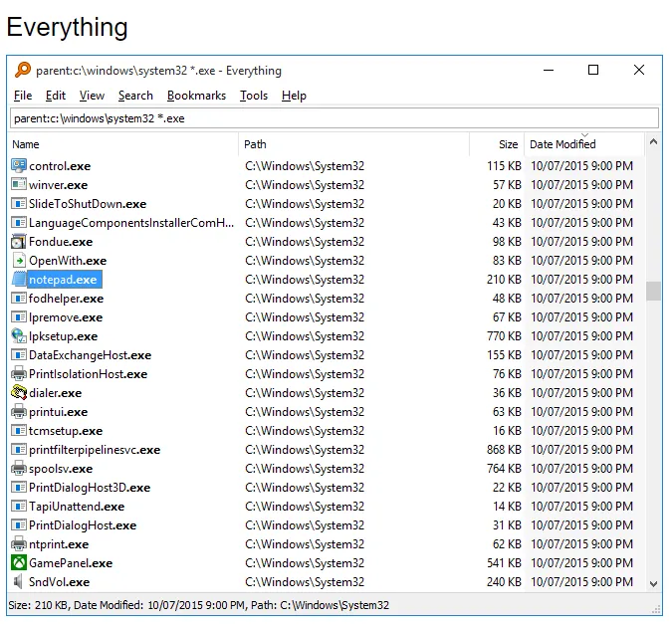The width and height of the screenshot is (672, 624).
Task: Sort results by Path column header
Action: coord(354,144)
